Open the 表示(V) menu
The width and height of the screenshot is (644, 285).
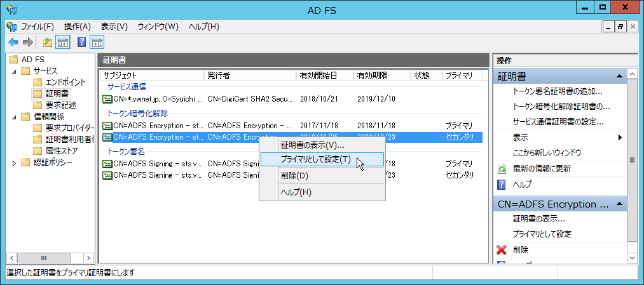click(x=114, y=27)
